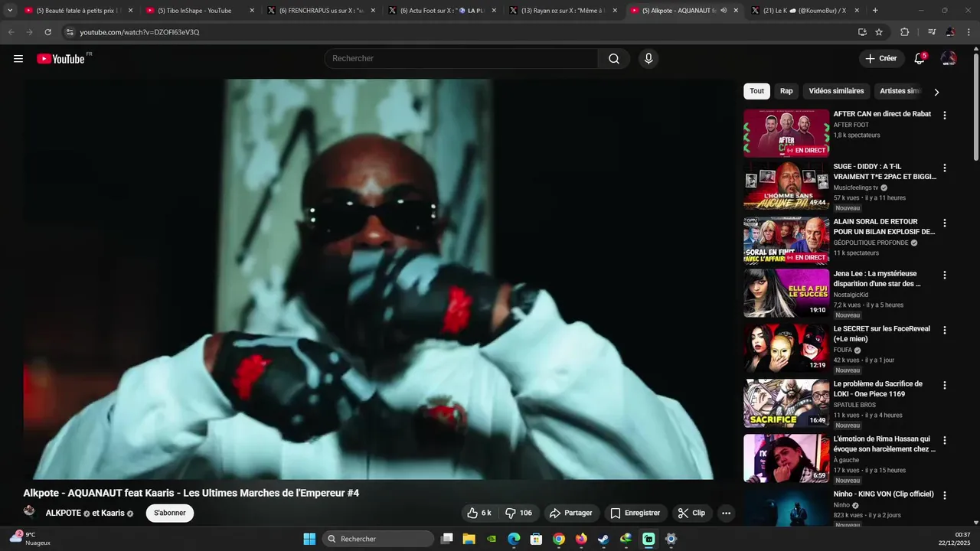This screenshot has height=551, width=980.
Task: Select the Artistes similaires chip
Action: [x=900, y=91]
